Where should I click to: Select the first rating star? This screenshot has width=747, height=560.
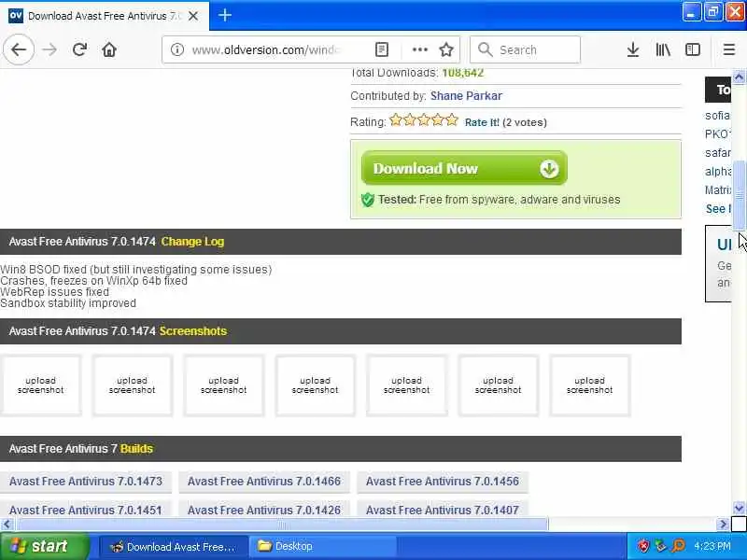(395, 120)
